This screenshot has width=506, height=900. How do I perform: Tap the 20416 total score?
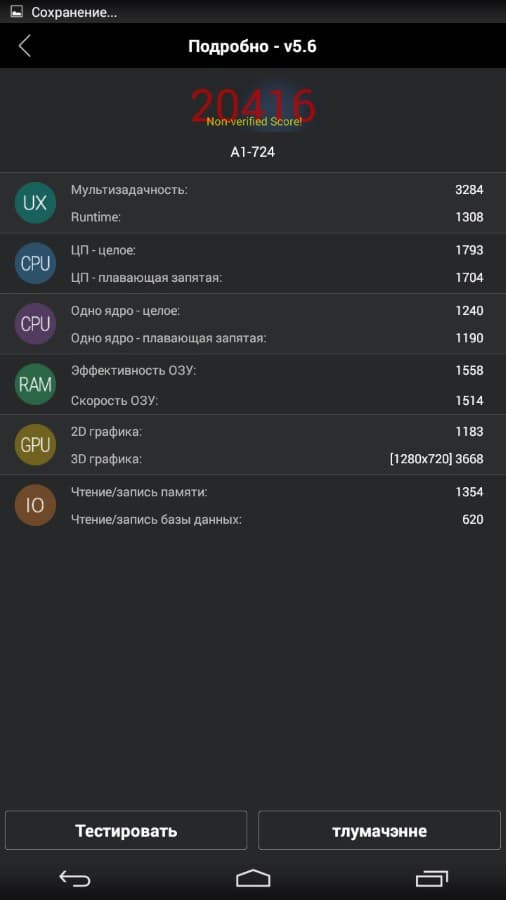253,106
